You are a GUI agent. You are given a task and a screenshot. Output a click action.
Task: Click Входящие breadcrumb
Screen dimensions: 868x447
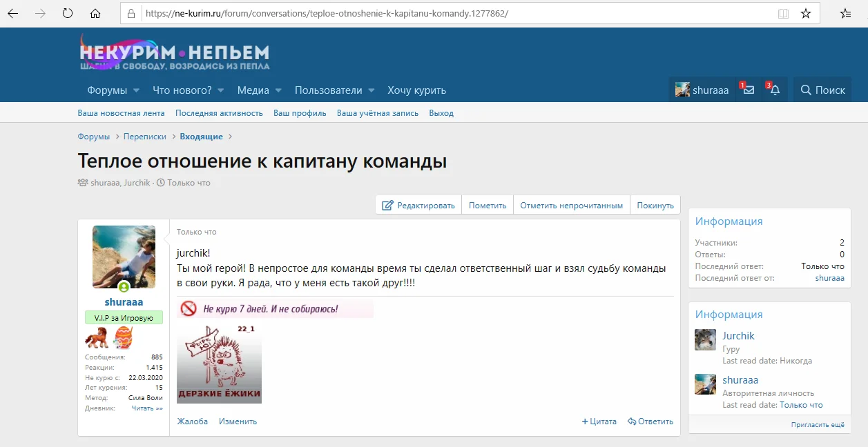click(x=201, y=137)
